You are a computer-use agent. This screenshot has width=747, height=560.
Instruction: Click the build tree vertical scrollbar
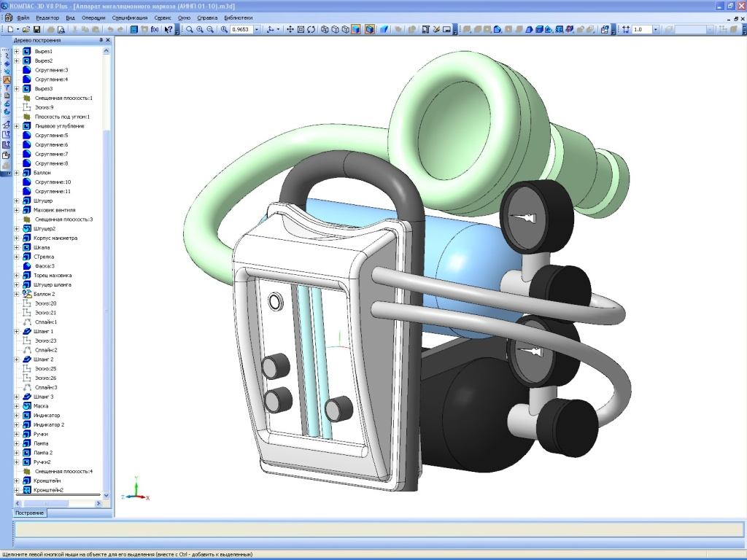pyautogui.click(x=107, y=219)
